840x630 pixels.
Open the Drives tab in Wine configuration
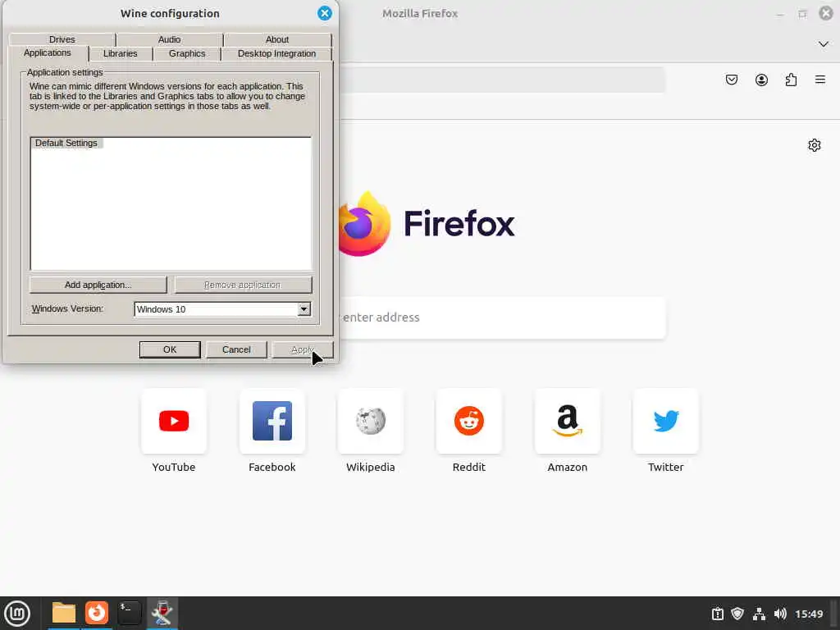point(62,39)
